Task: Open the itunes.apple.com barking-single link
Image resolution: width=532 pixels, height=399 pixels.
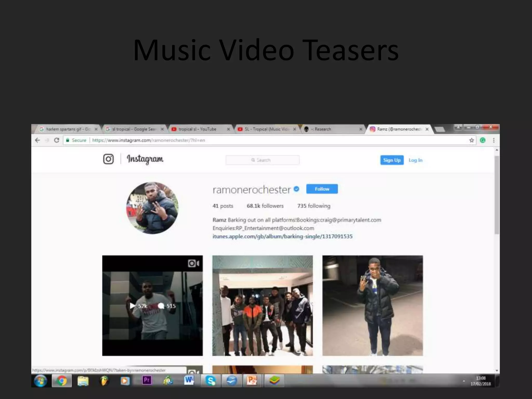Action: (x=282, y=236)
